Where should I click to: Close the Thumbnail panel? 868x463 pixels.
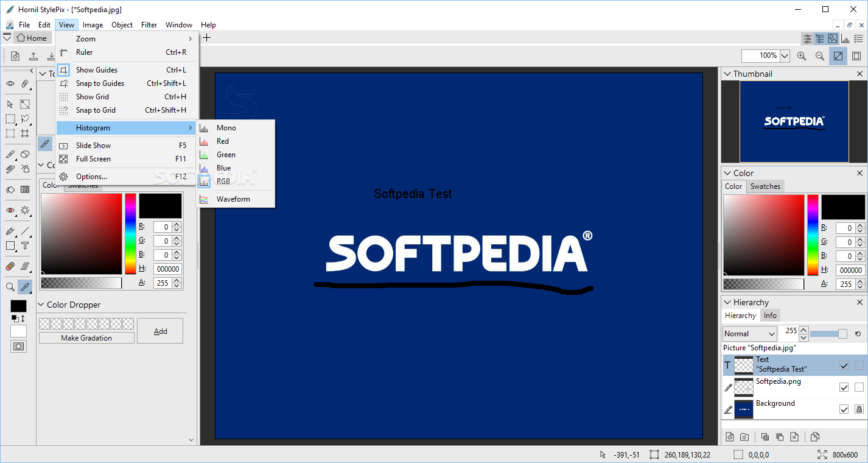pyautogui.click(x=859, y=74)
